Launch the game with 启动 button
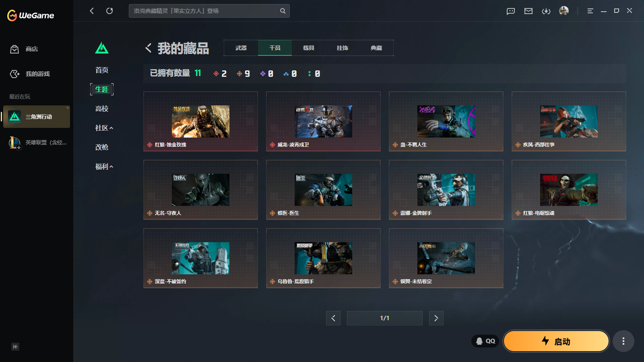The image size is (644, 362). [x=556, y=341]
